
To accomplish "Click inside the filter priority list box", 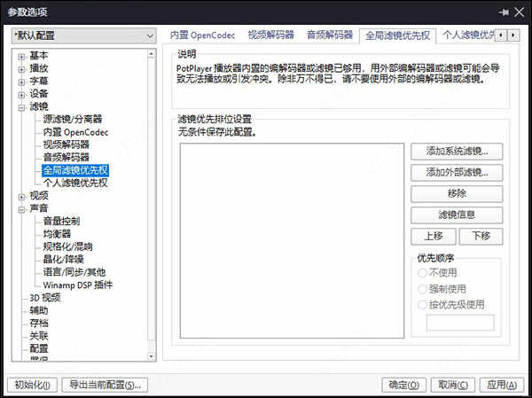I will pos(292,240).
